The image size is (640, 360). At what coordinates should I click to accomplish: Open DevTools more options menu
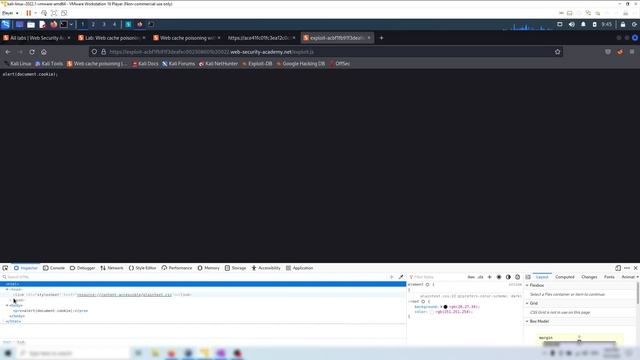pos(627,268)
